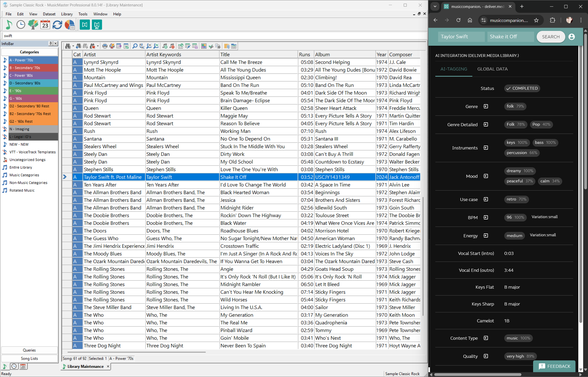Click the Chrome reload button
This screenshot has height=377, width=588.
point(458,20)
